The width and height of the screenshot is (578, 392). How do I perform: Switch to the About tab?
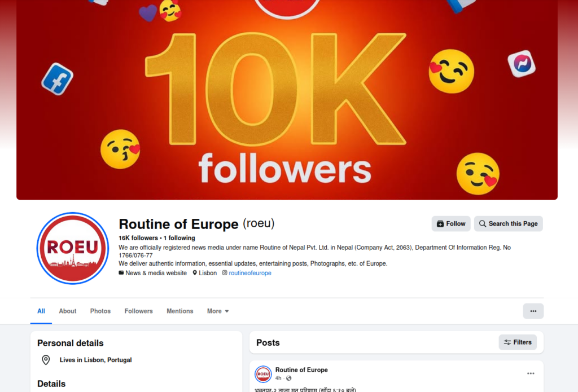click(x=68, y=311)
